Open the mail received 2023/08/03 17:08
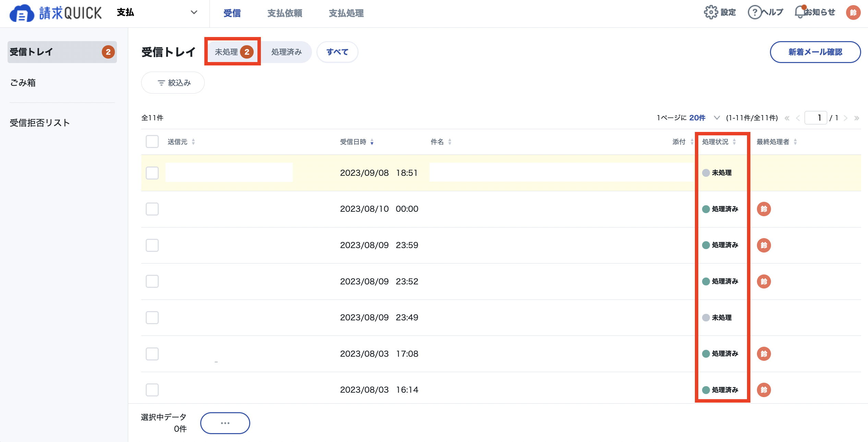This screenshot has height=442, width=868. coord(501,354)
